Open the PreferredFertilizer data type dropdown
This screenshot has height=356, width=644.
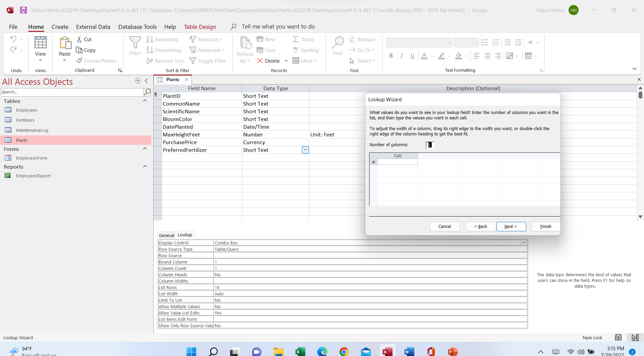tap(305, 150)
